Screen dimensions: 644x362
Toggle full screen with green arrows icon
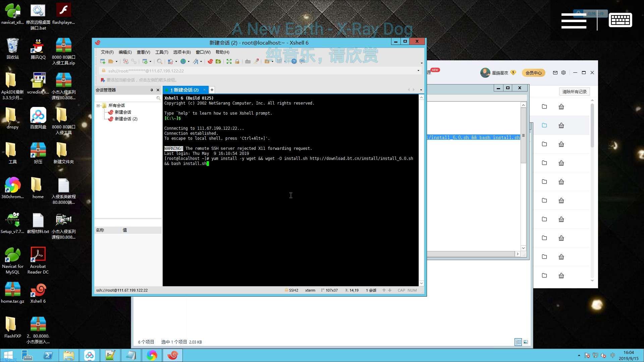(229, 61)
